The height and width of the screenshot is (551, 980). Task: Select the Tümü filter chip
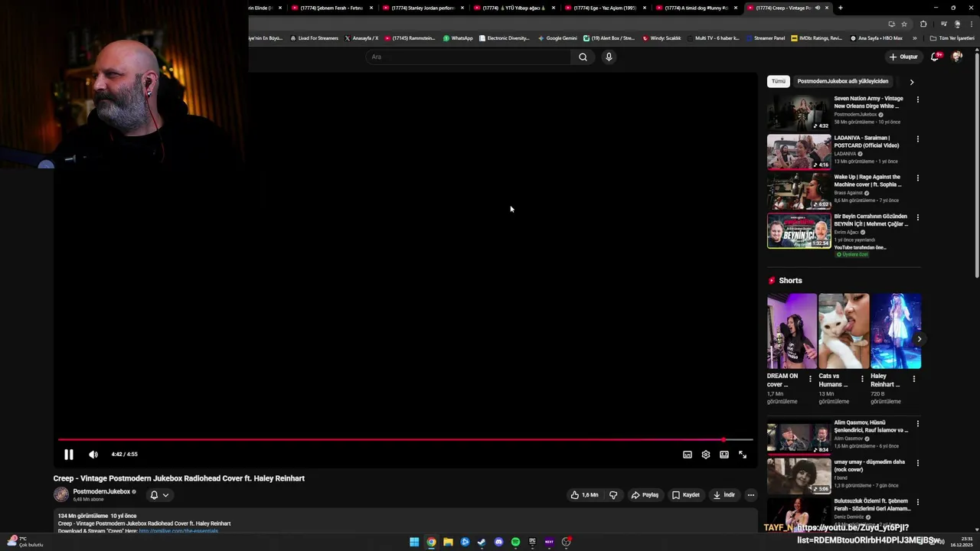779,81
